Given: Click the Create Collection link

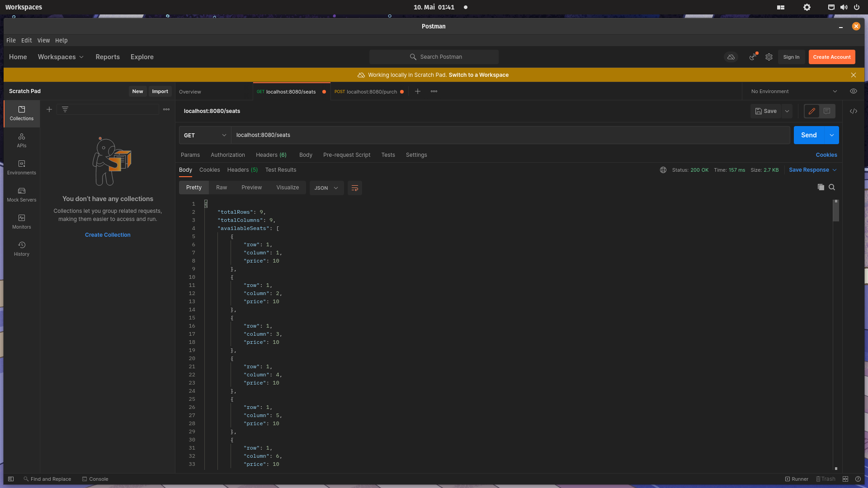Looking at the screenshot, I should tap(108, 235).
